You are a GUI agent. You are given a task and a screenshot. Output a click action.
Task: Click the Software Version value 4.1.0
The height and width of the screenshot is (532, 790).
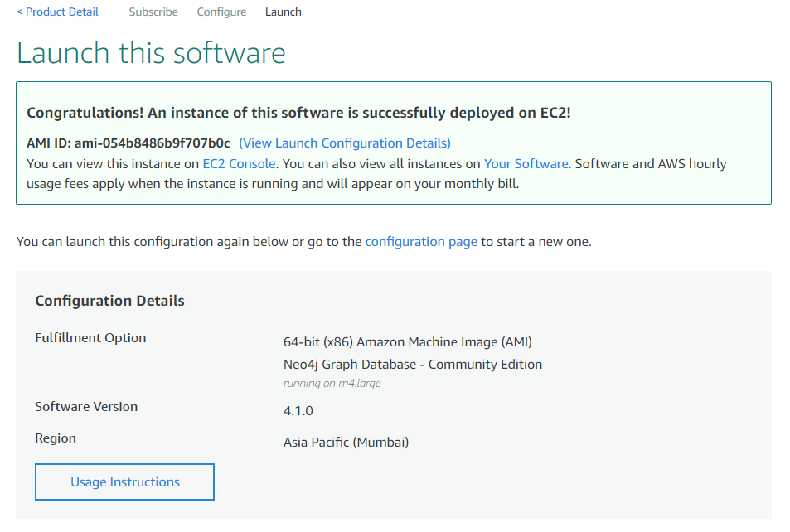(298, 411)
